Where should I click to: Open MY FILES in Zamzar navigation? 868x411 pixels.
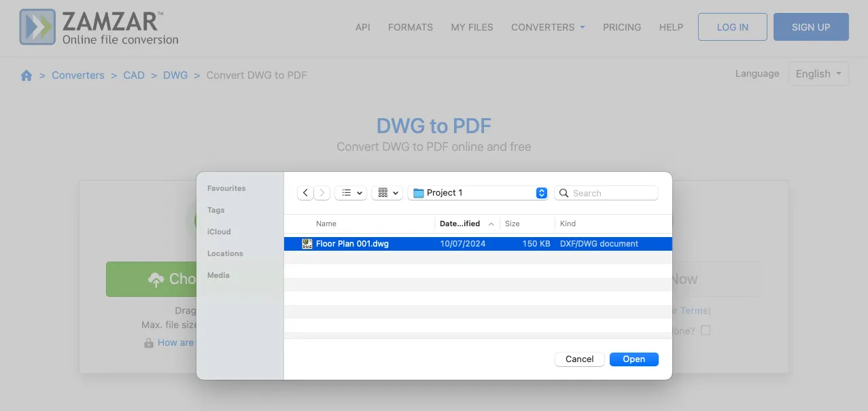tap(472, 27)
